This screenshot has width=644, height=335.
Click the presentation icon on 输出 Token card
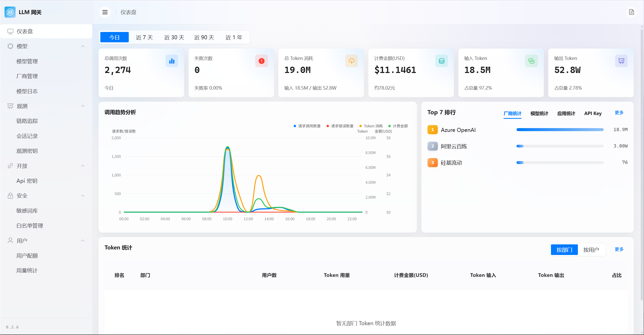tap(621, 61)
